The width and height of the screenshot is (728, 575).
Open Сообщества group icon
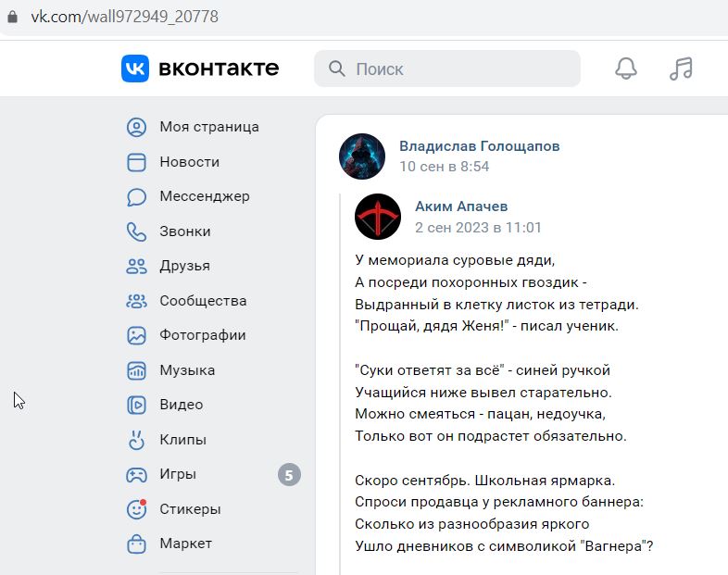click(x=136, y=301)
